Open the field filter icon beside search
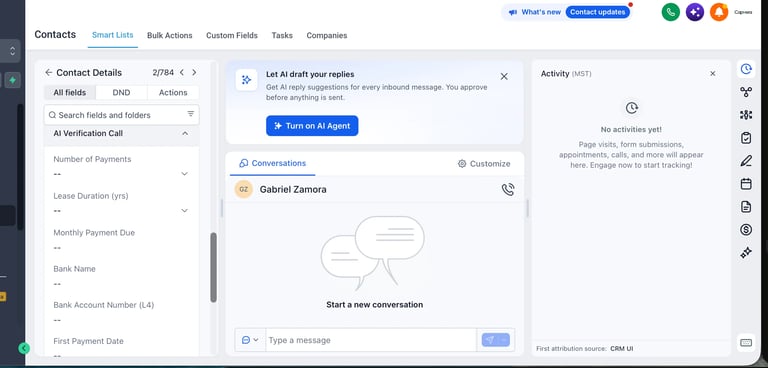This screenshot has width=768, height=368. (191, 114)
